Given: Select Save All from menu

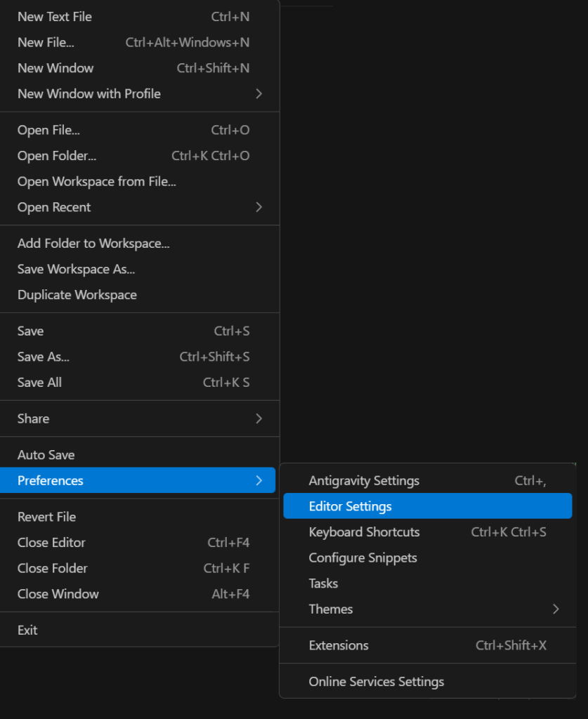Looking at the screenshot, I should (39, 383).
